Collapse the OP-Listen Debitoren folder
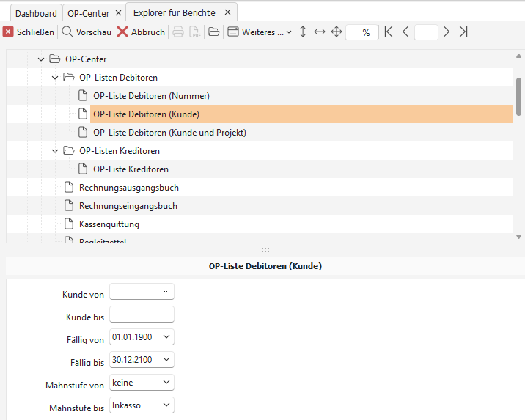Viewport: 525px width, 420px height. coord(55,78)
